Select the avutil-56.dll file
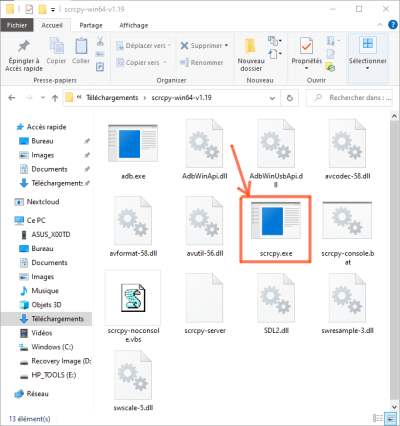400x426 pixels. click(204, 227)
